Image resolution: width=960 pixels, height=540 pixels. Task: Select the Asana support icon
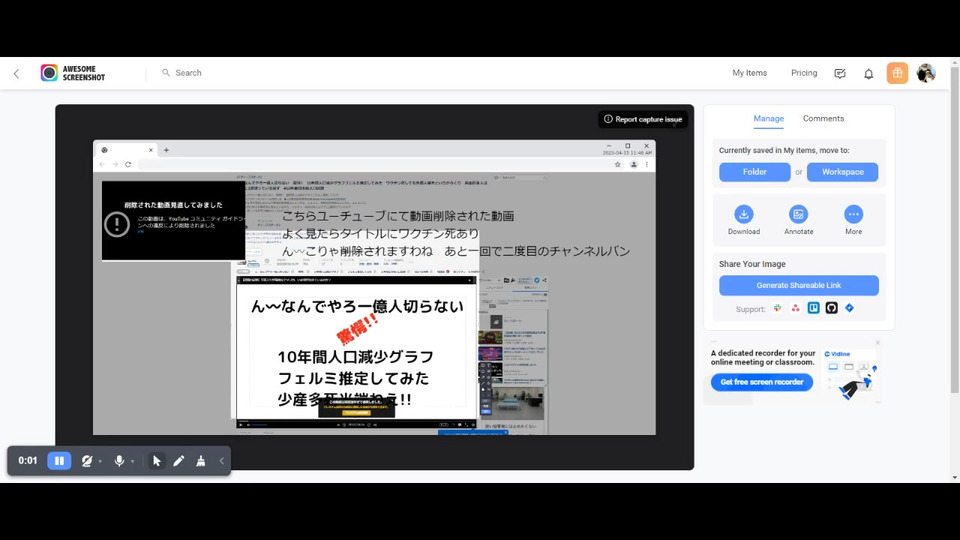795,308
